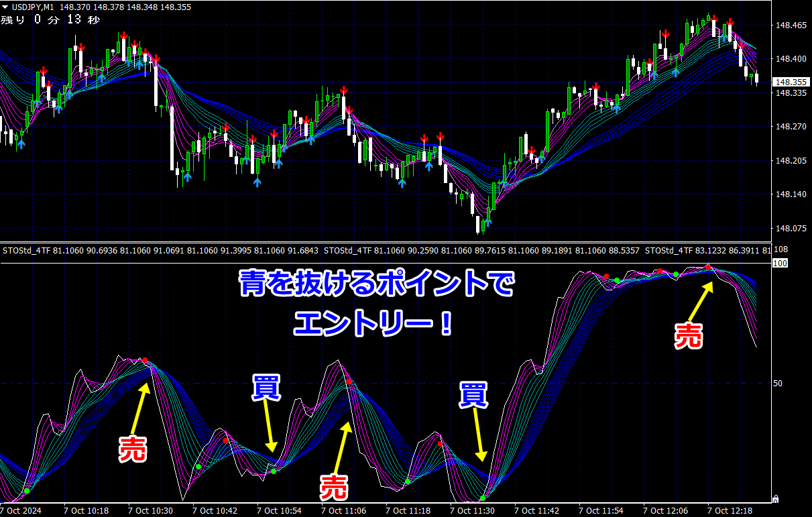Click the 148.075 price scale label
The width and height of the screenshot is (812, 517).
pos(791,228)
